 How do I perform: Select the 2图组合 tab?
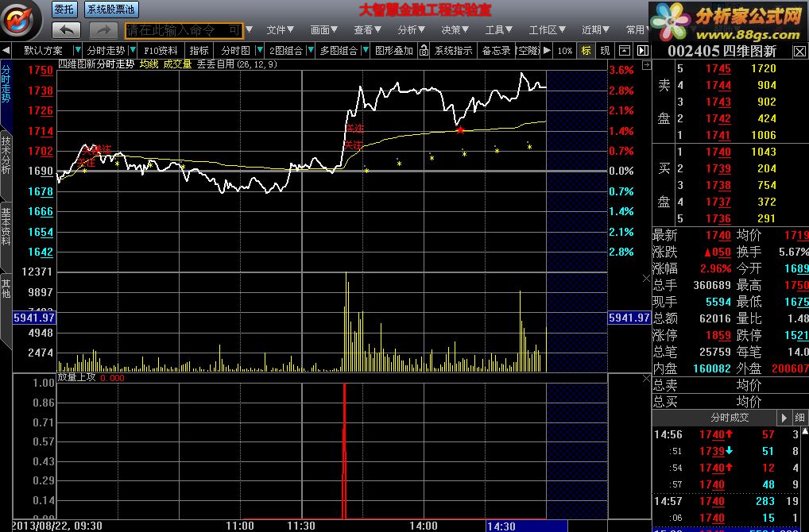286,51
